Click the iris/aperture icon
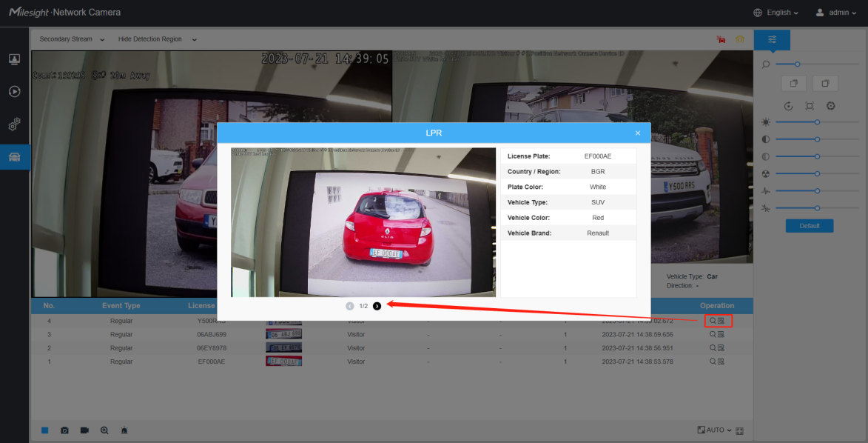The width and height of the screenshot is (868, 443). (830, 106)
